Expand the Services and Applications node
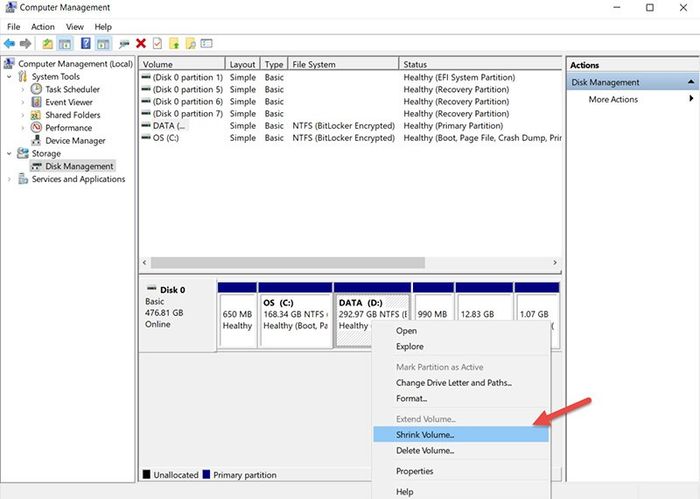Screen dimensions: 700x499 (9, 179)
